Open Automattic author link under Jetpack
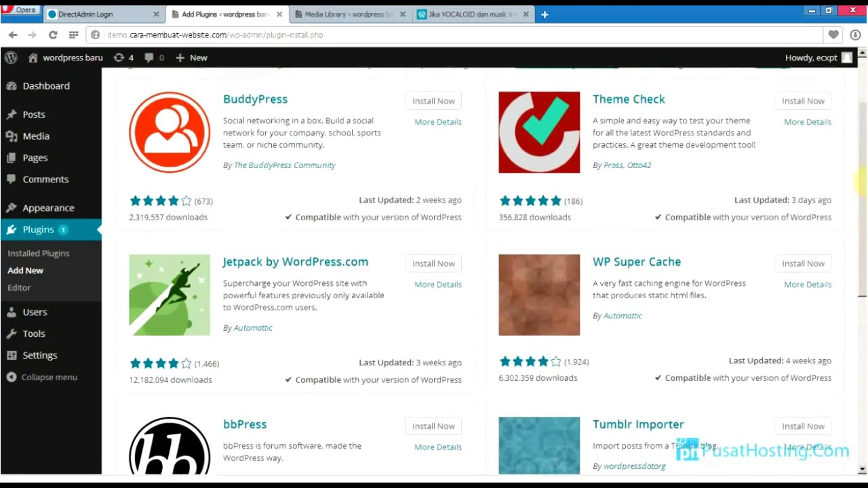 253,328
